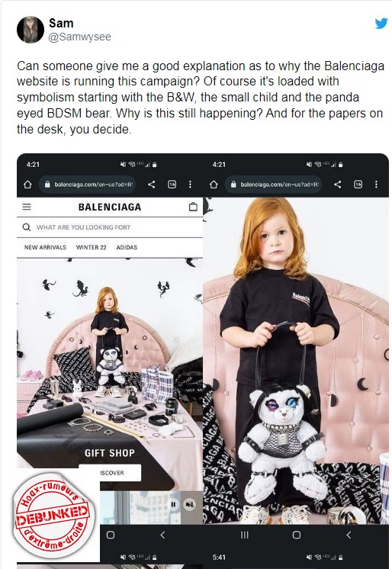This screenshot has height=569, width=392.
Task: Click the 'What are you looking for?' search field
Action: [x=110, y=227]
